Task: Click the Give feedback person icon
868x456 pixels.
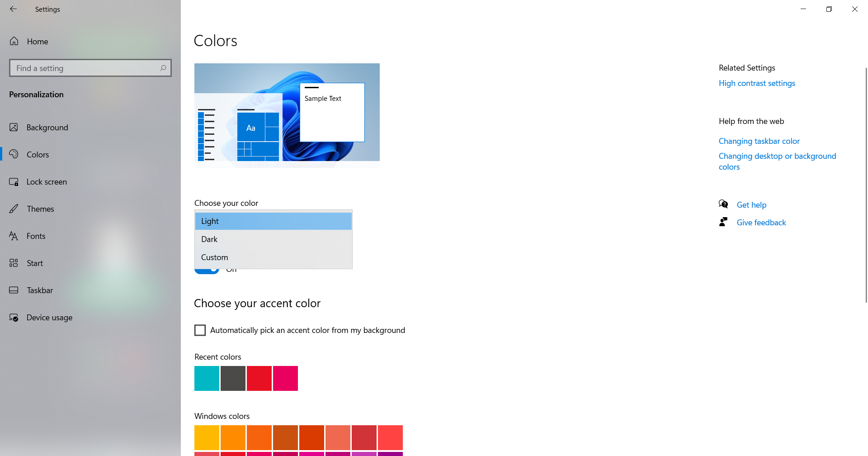Action: tap(723, 222)
